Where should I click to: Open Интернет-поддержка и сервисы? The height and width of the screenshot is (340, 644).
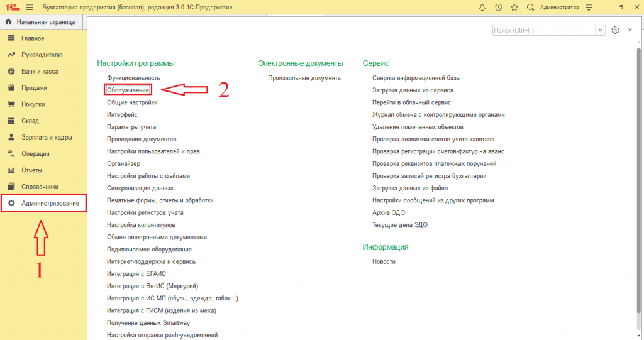(152, 261)
